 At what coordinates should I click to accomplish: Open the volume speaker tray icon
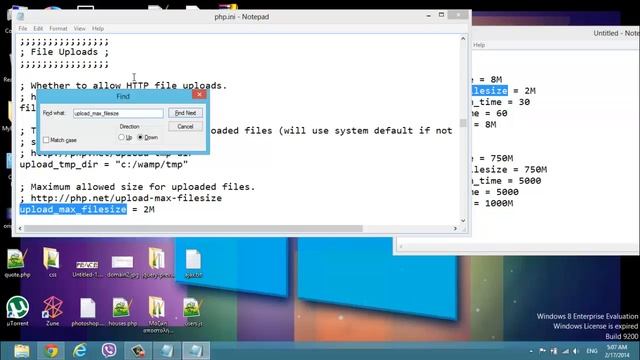pyautogui.click(x=576, y=351)
